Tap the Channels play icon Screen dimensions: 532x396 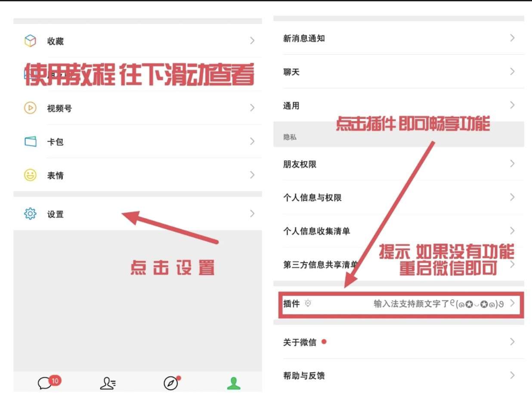(30, 108)
